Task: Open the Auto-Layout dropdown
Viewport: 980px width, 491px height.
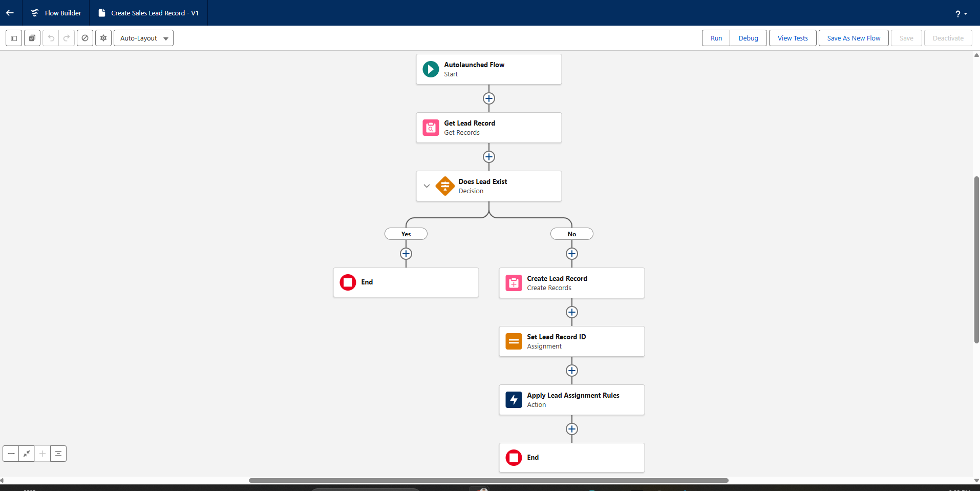Action: 143,38
